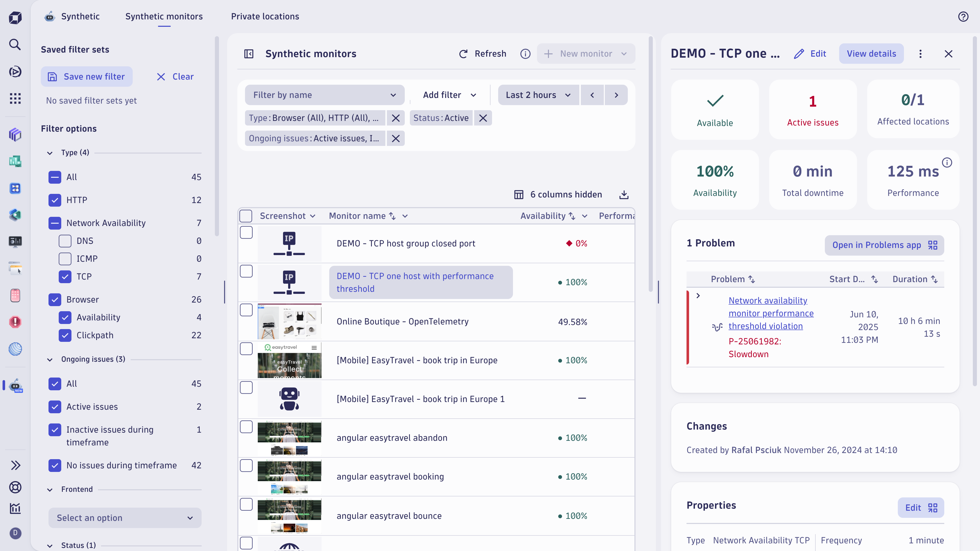
Task: Click Open in Problems app button
Action: 884,245
